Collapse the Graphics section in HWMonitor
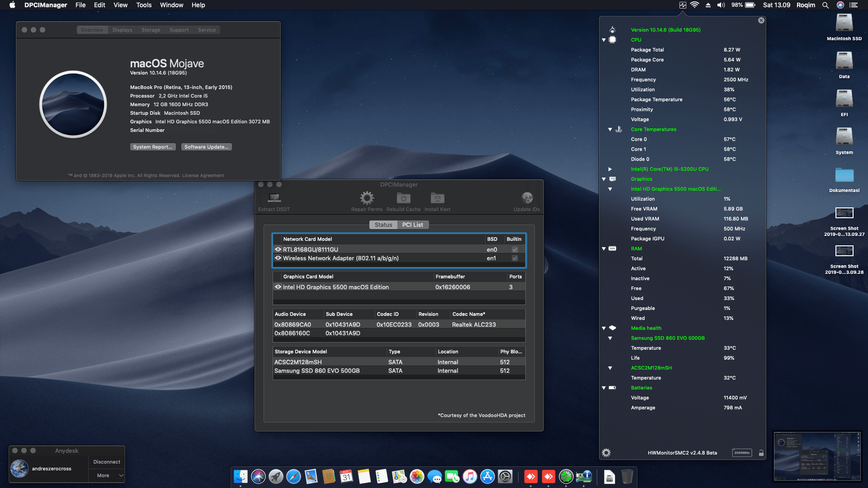Screen dimensions: 868x488 point(604,179)
